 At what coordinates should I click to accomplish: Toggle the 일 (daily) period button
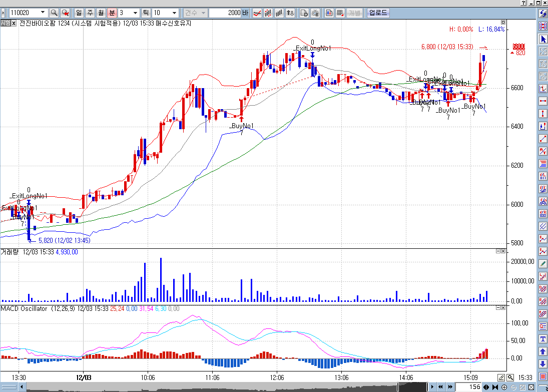(x=79, y=13)
